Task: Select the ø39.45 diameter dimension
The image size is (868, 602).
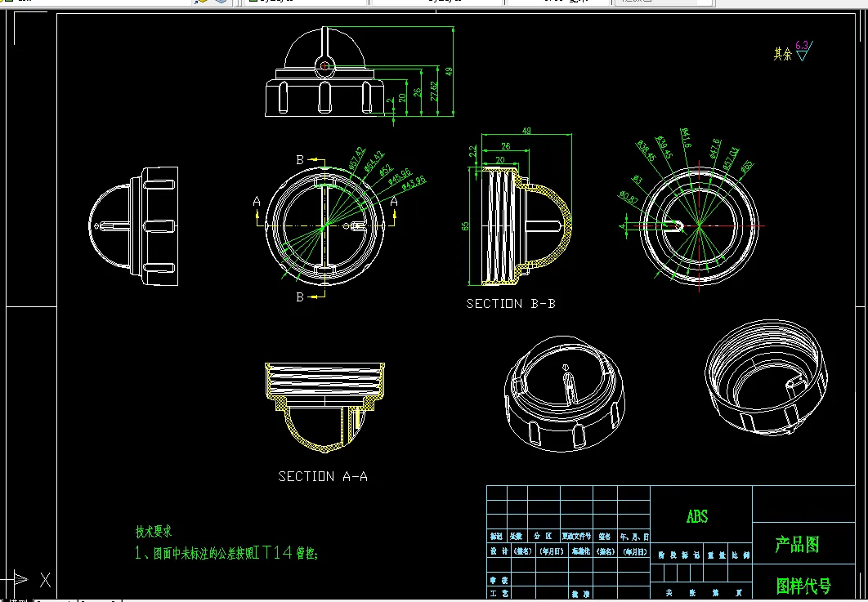Action: coord(663,147)
